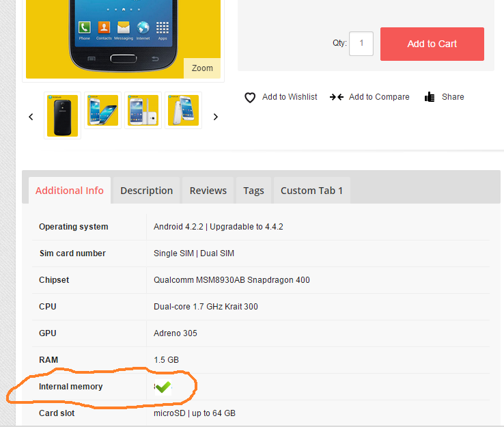Click the heart icon for Add to Wishlist

coord(250,98)
